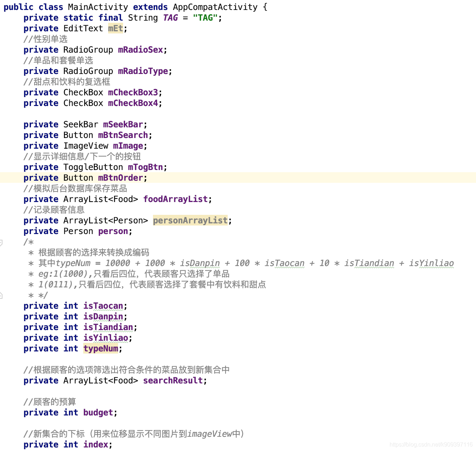
Task: Click the eg:1(1000) comment line
Action: click(129, 274)
